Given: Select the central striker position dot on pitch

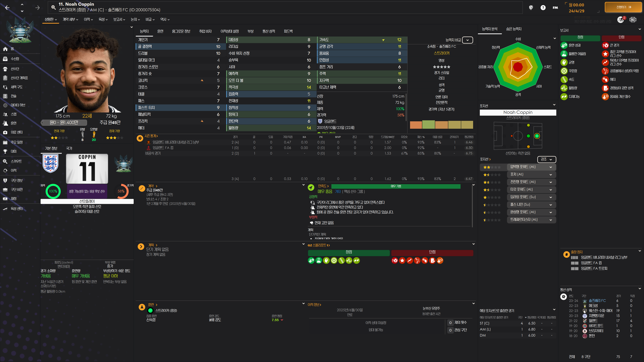Looking at the screenshot, I should click(537, 136).
